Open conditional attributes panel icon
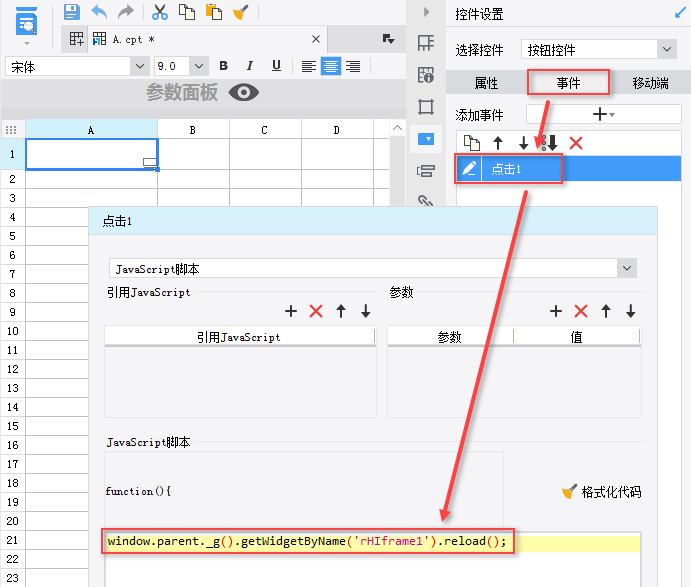This screenshot has width=691, height=587. [x=426, y=171]
